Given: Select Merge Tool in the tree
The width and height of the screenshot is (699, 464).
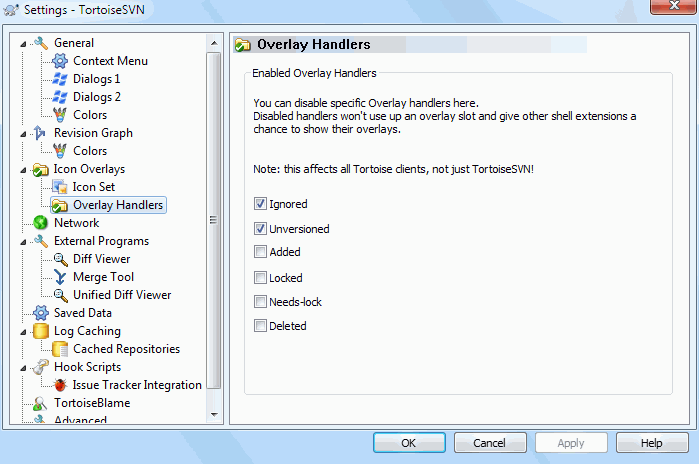Looking at the screenshot, I should point(103,277).
